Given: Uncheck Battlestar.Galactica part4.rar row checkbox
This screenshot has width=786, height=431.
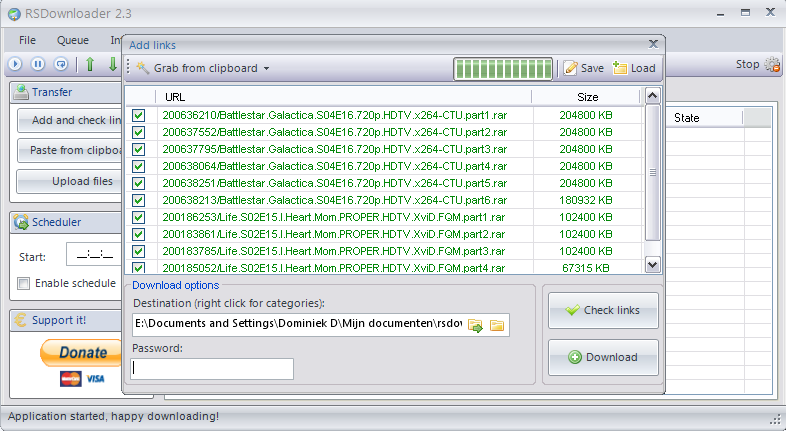Looking at the screenshot, I should 138,166.
